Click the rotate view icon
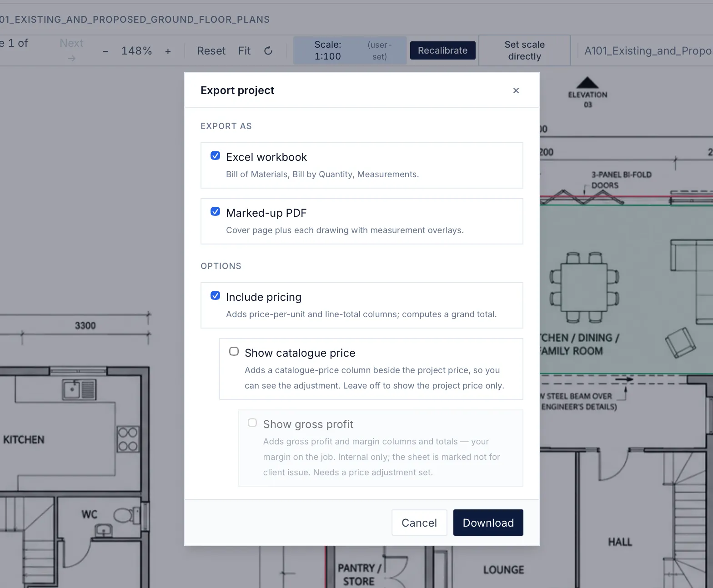The image size is (713, 588). click(268, 50)
